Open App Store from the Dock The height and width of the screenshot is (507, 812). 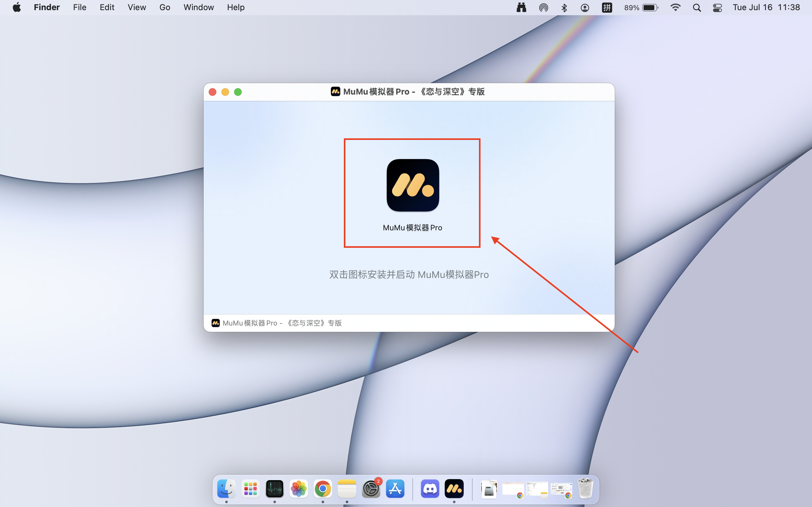tap(395, 489)
